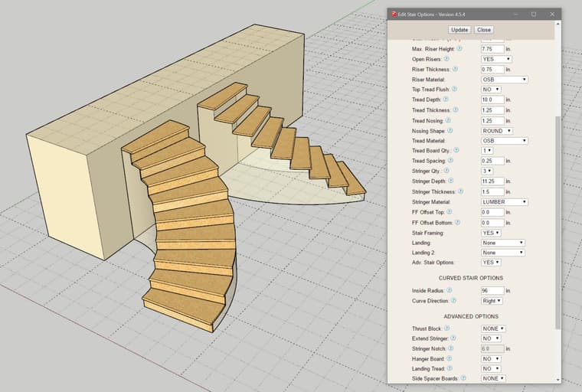Open help icon for Riser Thickness
The height and width of the screenshot is (392, 582).
tap(455, 69)
